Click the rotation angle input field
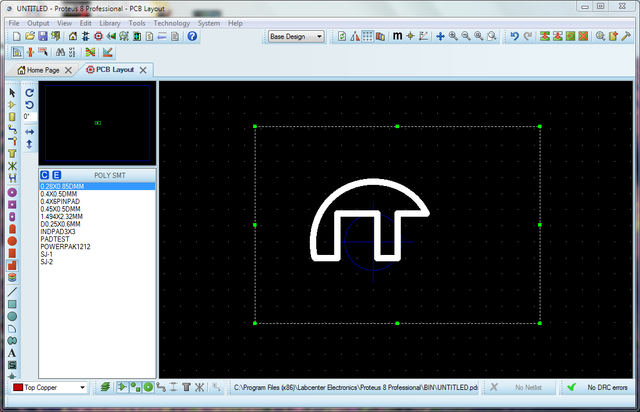 coord(30,117)
